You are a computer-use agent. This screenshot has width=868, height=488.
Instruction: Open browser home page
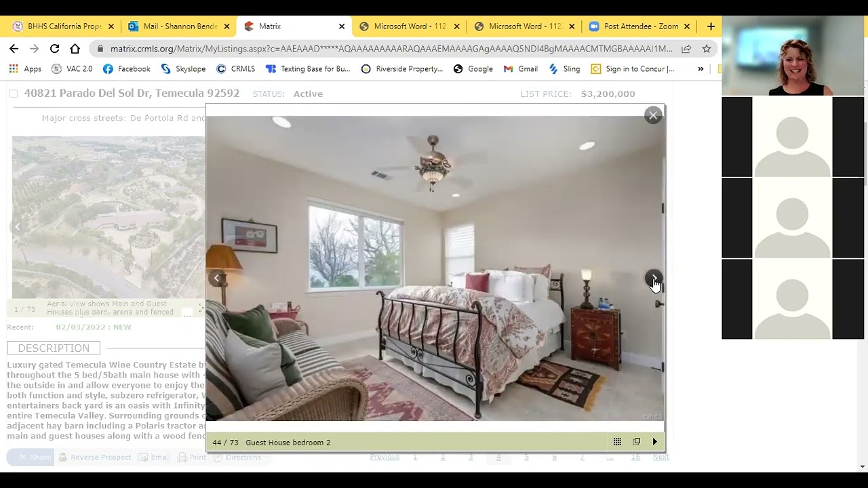(x=75, y=49)
